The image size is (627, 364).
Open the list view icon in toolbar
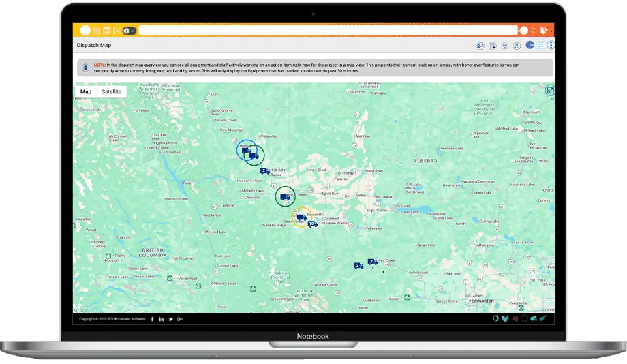541,46
